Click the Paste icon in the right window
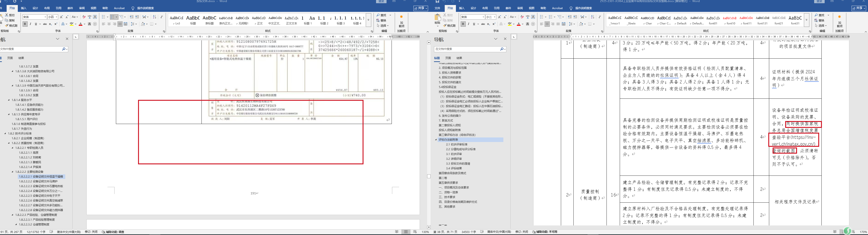 tap(438, 20)
